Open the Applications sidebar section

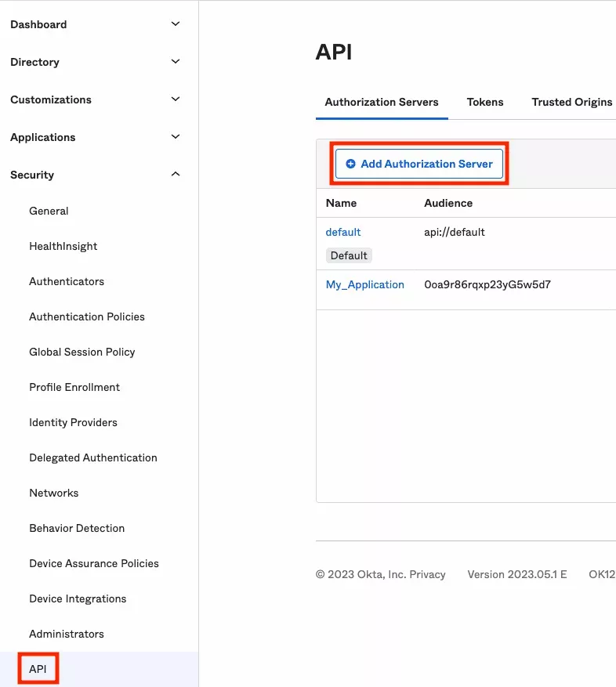pos(43,138)
